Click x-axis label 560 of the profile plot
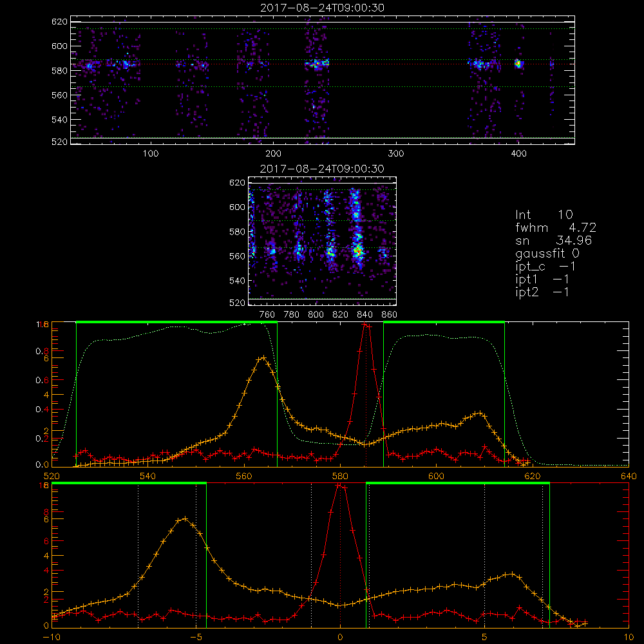 pyautogui.click(x=244, y=476)
